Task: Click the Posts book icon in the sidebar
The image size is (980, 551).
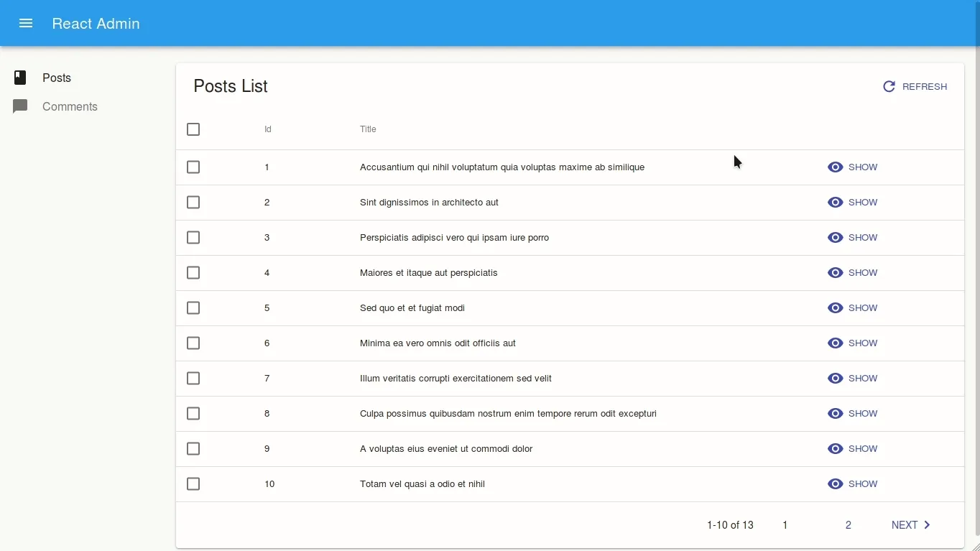Action: (20, 78)
